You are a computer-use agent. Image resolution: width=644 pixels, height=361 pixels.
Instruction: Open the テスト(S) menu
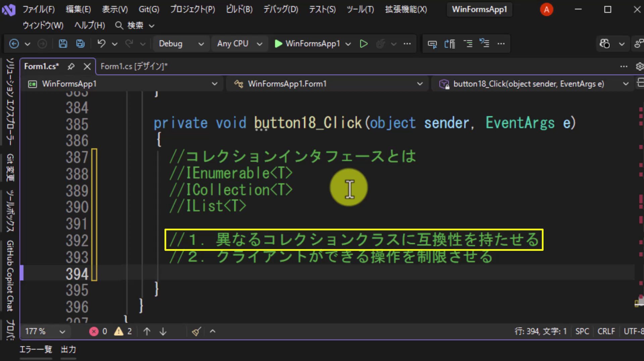(x=322, y=9)
